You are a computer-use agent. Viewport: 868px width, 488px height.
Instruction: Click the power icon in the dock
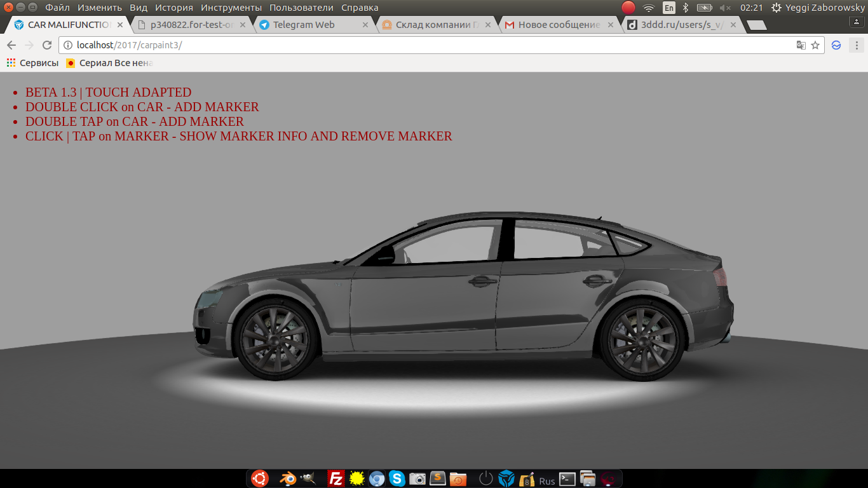point(486,478)
